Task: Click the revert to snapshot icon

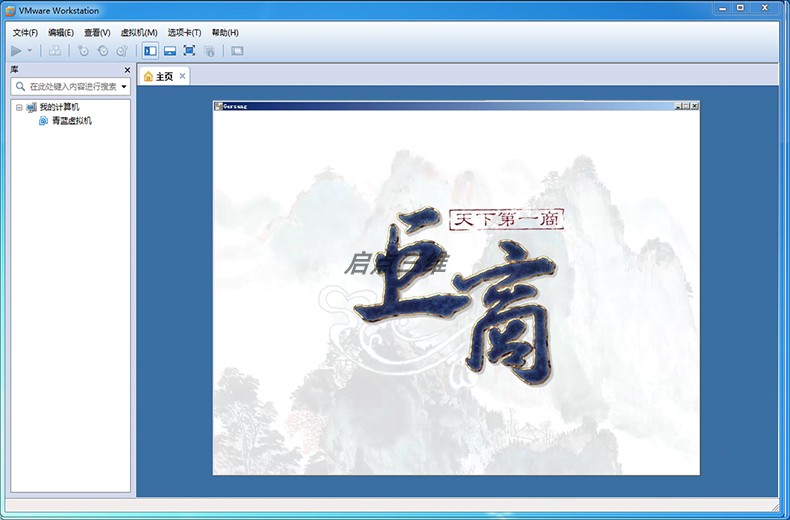Action: pos(103,51)
